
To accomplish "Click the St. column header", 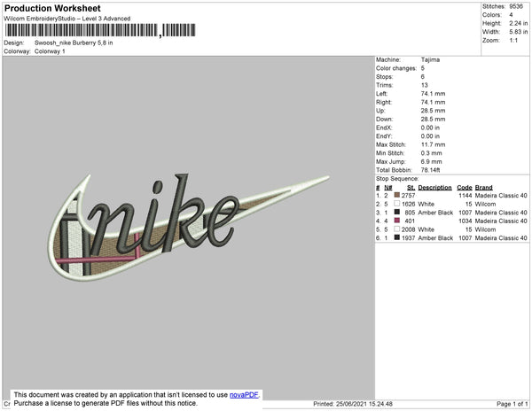I will click(411, 188).
